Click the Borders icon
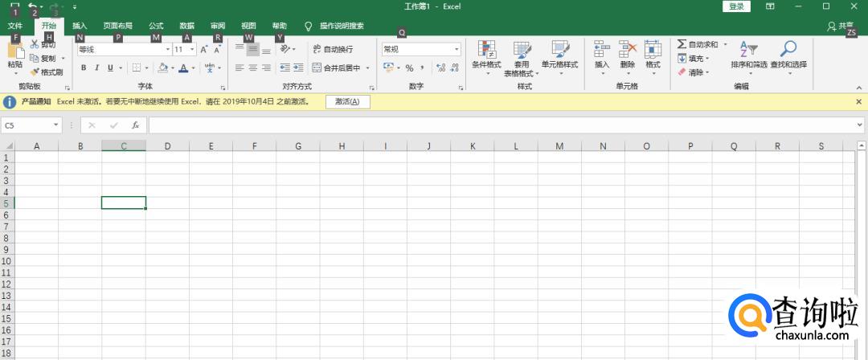 point(136,67)
